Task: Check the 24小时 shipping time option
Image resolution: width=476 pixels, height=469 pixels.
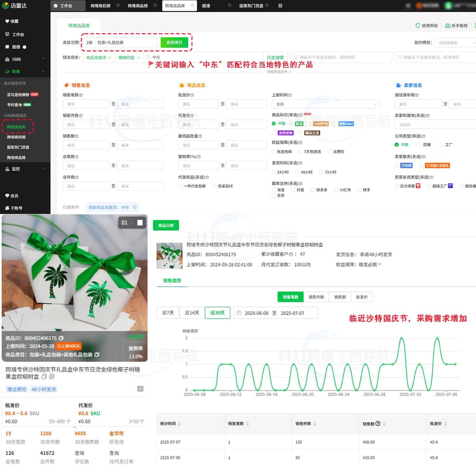Action: (x=274, y=172)
